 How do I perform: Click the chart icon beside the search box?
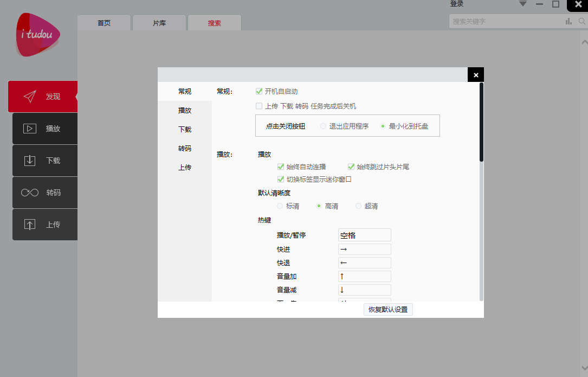tap(568, 21)
